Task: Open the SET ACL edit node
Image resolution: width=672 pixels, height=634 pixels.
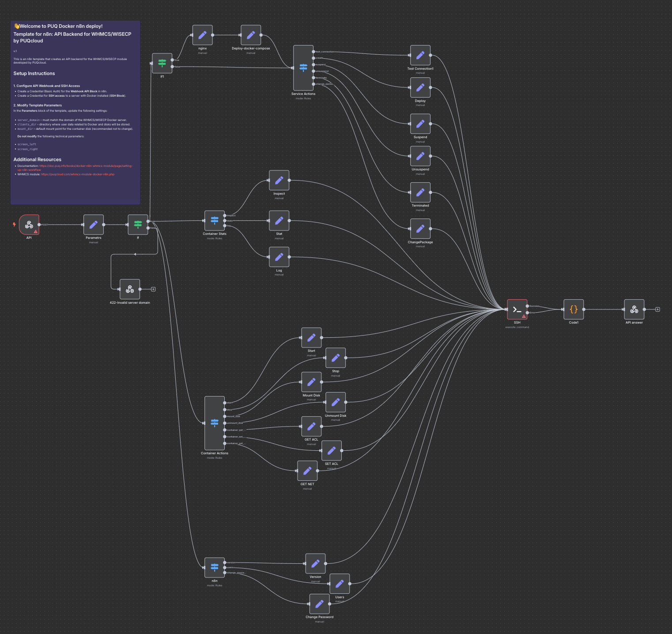Action: [332, 450]
